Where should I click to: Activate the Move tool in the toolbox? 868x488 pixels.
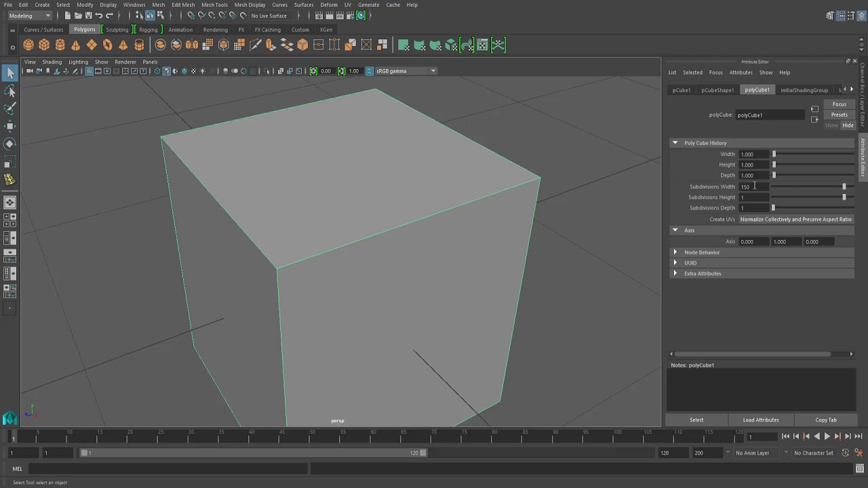click(x=10, y=126)
